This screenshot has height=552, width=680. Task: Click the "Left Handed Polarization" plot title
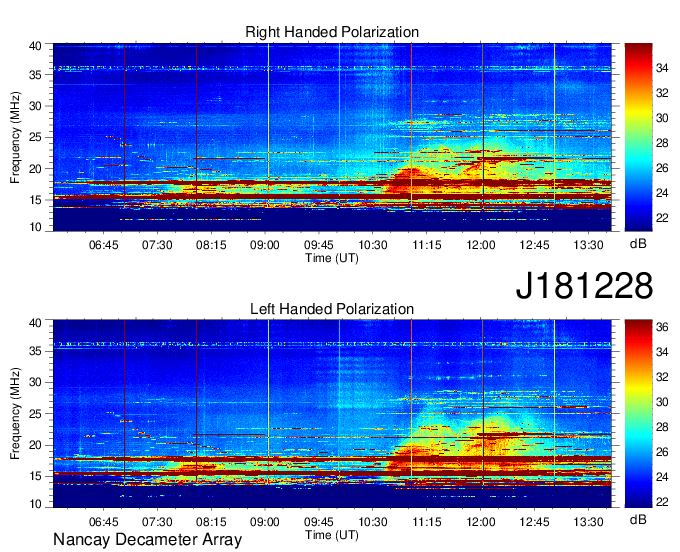point(332,309)
